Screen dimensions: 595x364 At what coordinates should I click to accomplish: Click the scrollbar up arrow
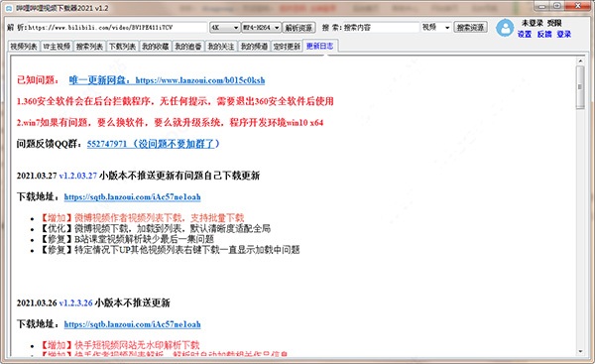(580, 61)
